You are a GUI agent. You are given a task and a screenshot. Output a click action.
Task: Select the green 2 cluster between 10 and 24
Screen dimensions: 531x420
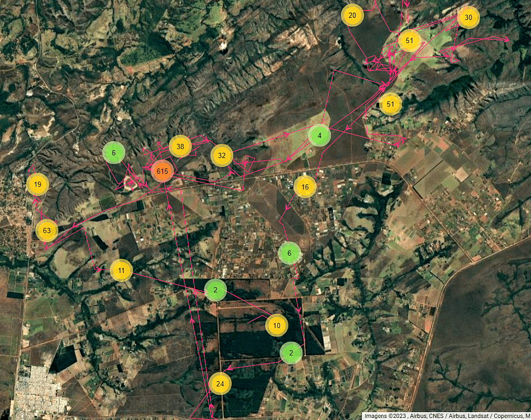tap(291, 353)
